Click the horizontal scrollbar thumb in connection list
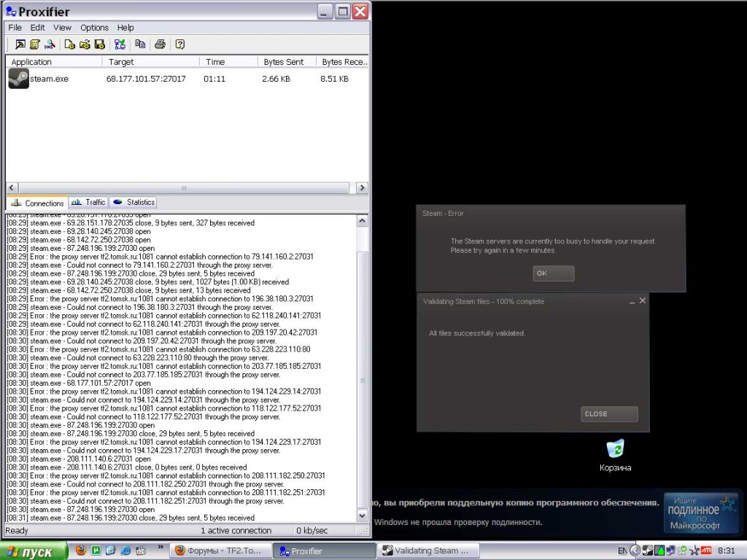The image size is (747, 560). pos(184,188)
